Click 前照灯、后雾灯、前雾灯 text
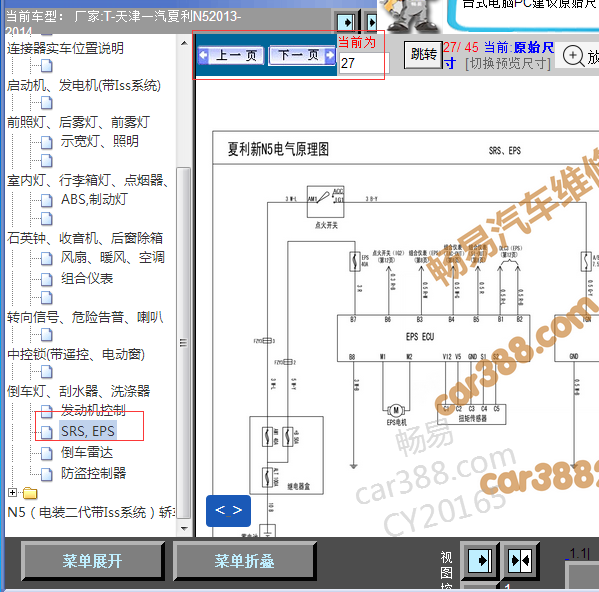This screenshot has width=599, height=592. tap(78, 122)
